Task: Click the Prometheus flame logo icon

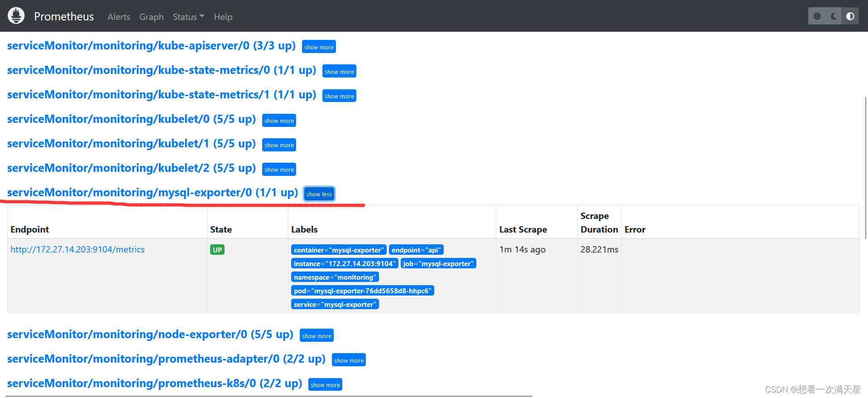Action: tap(16, 16)
